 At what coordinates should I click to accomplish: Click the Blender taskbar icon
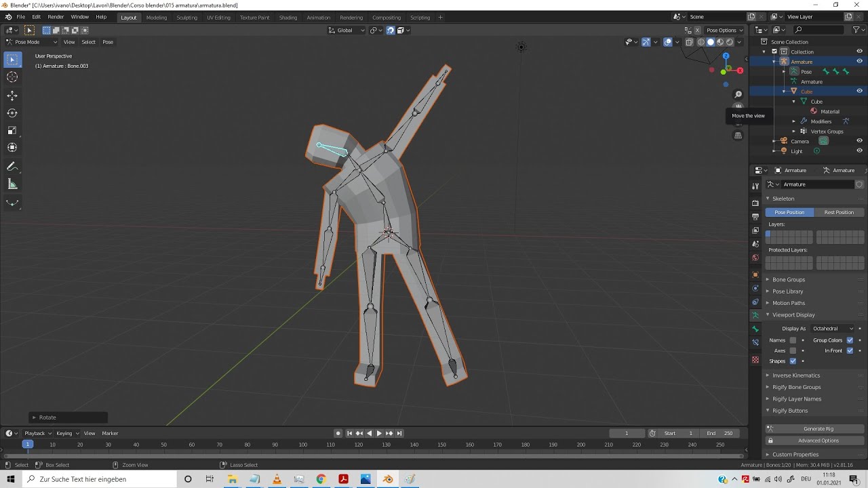[388, 479]
